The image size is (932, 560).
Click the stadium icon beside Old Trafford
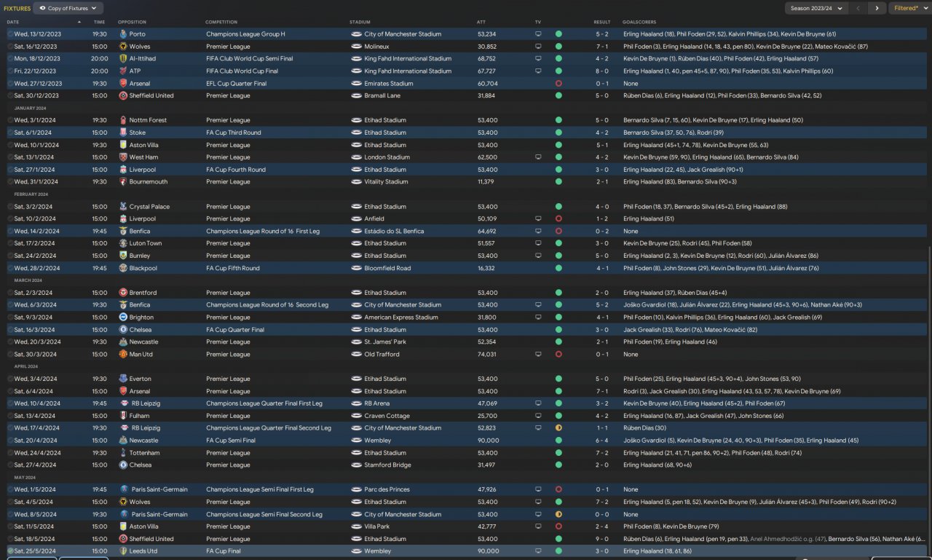pos(356,355)
